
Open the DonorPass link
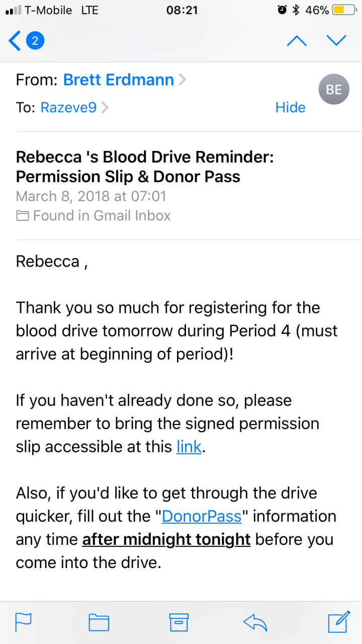tap(202, 516)
